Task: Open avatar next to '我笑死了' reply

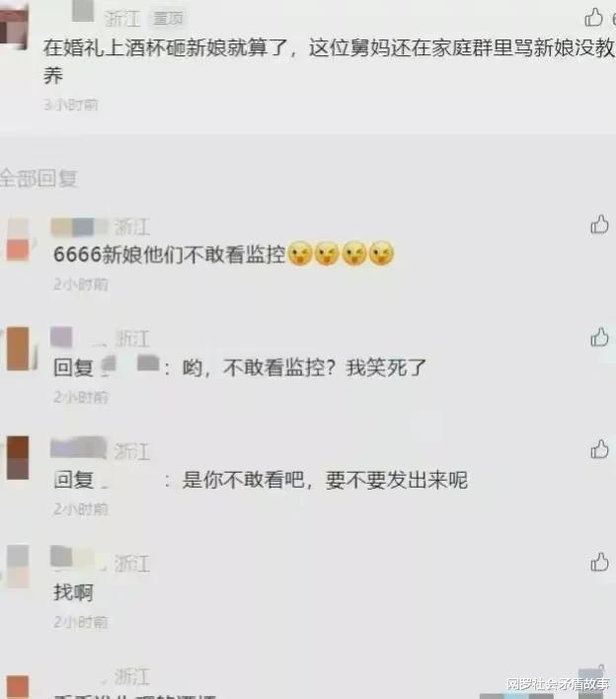Action: coord(19,349)
